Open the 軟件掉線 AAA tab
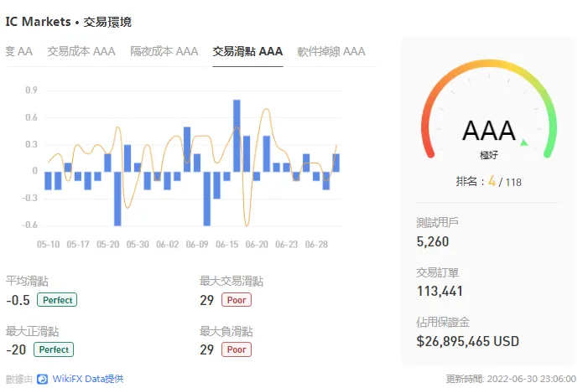The image size is (588, 388). (x=331, y=51)
